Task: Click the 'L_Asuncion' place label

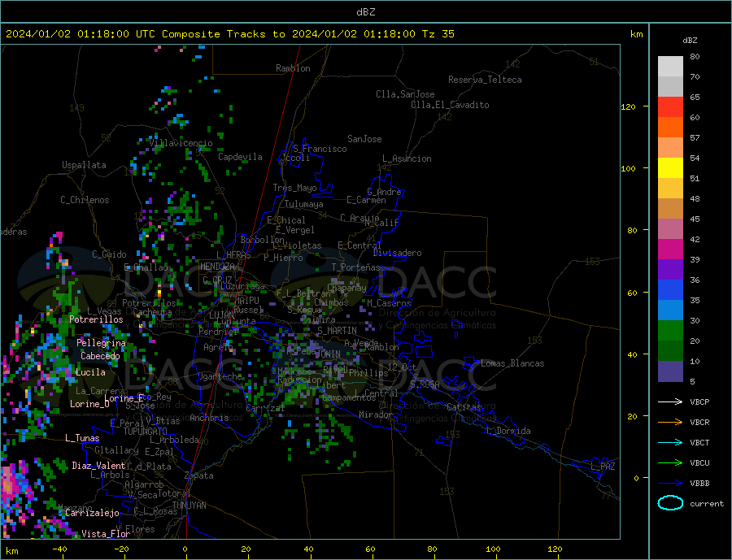Action: 407,158
